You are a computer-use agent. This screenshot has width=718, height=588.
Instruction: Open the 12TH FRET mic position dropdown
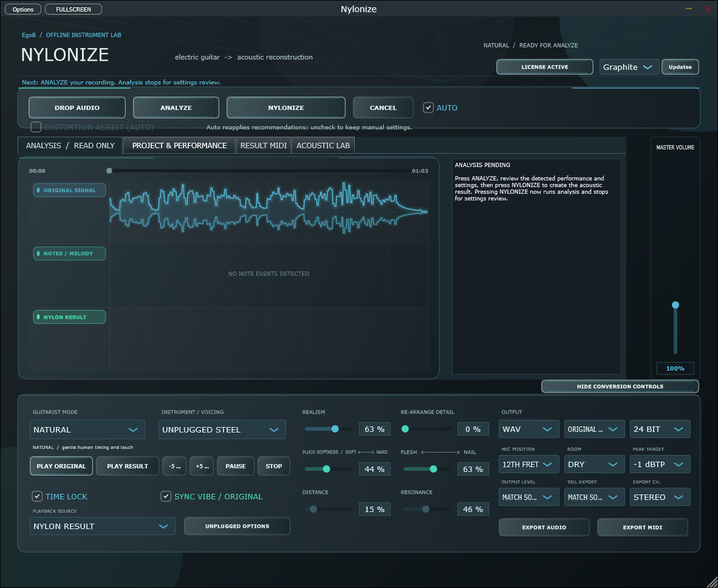click(529, 464)
